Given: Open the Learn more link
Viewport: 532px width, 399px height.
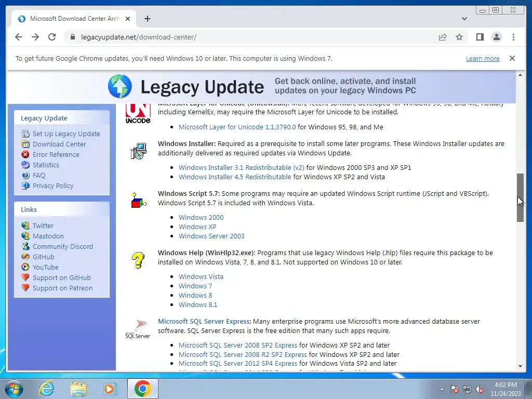Looking at the screenshot, I should coord(483,58).
